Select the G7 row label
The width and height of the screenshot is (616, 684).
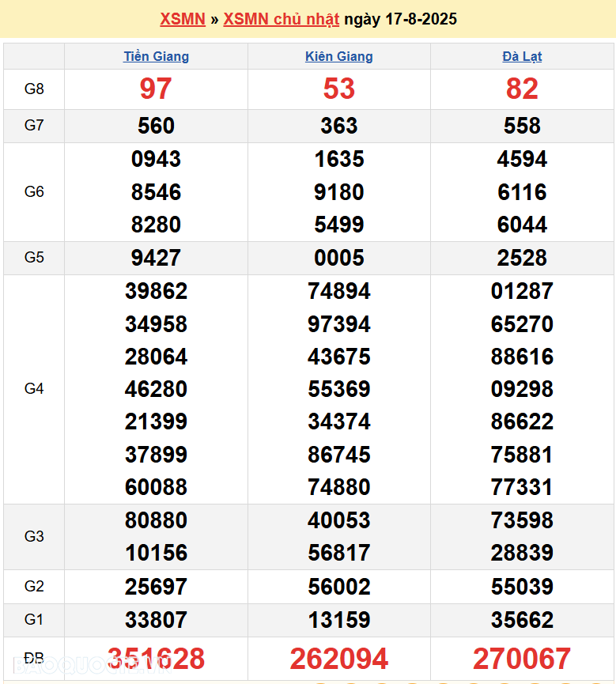[34, 125]
